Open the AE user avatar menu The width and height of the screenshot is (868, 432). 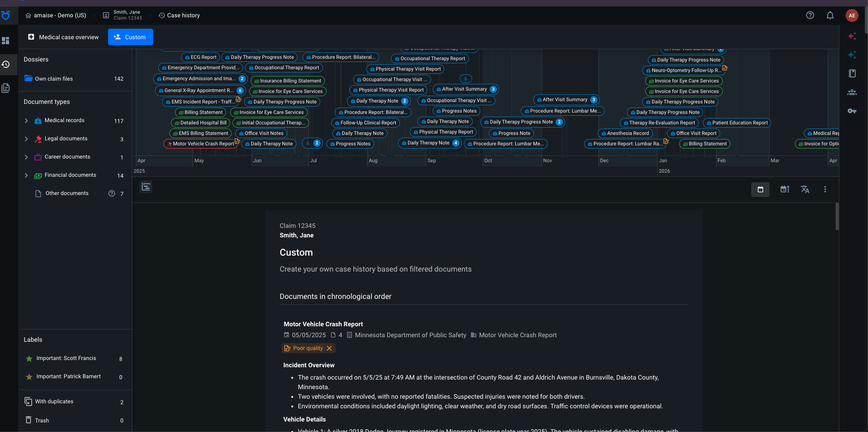[x=852, y=15]
